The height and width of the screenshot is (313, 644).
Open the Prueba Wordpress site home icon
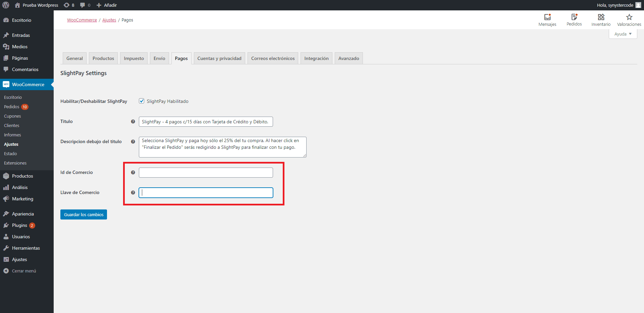[x=17, y=5]
